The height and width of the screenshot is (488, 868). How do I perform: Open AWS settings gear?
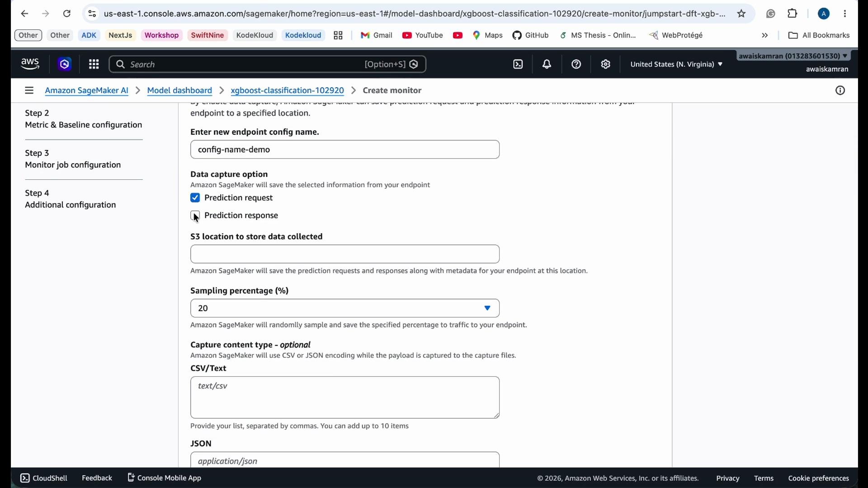coord(606,65)
